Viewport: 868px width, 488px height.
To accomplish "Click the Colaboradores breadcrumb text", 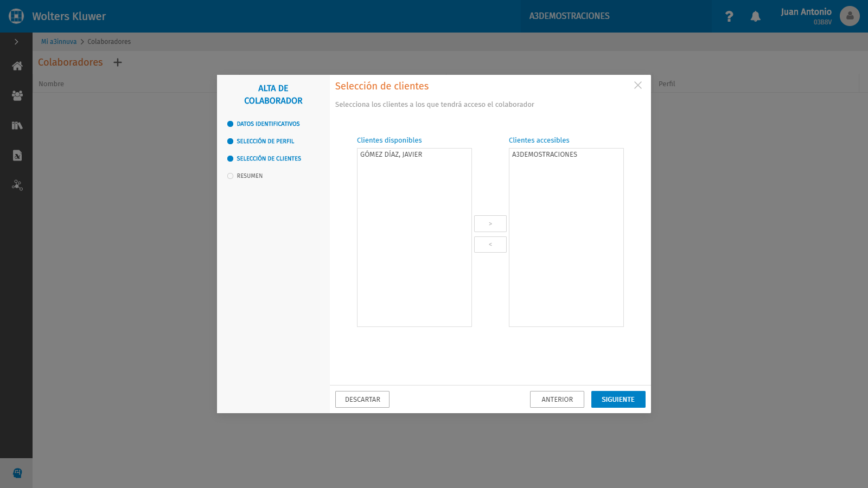I will (109, 42).
